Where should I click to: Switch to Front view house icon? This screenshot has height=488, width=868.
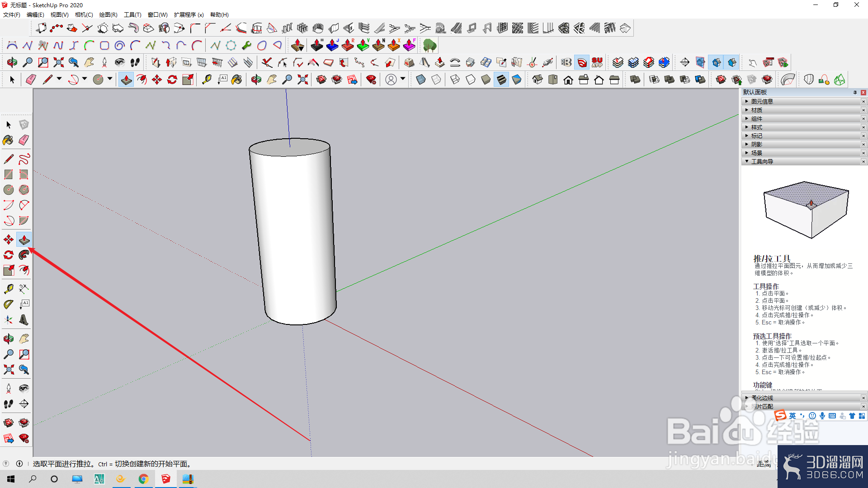(x=568, y=80)
